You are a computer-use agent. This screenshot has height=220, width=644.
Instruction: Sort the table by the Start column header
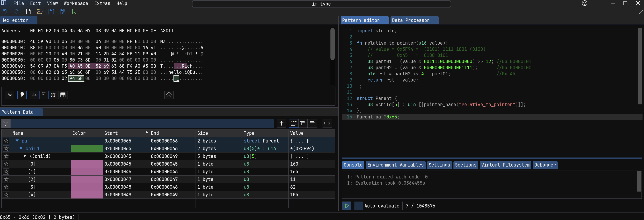pyautogui.click(x=111, y=133)
